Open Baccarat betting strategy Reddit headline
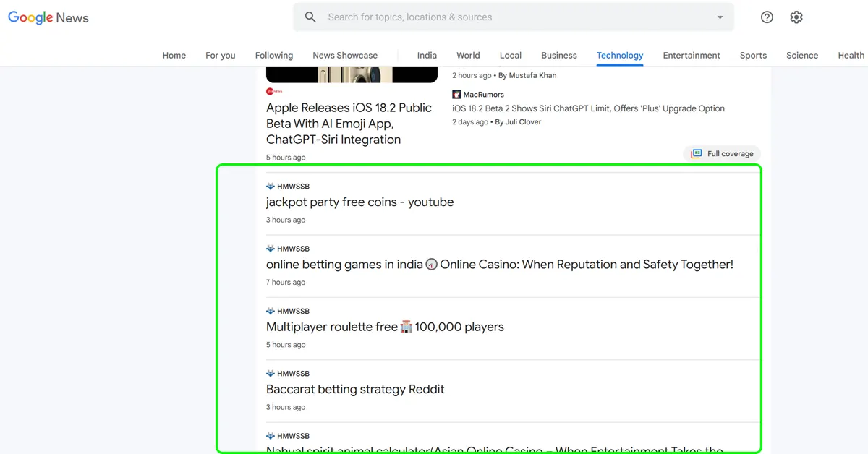This screenshot has height=454, width=868. (x=355, y=390)
